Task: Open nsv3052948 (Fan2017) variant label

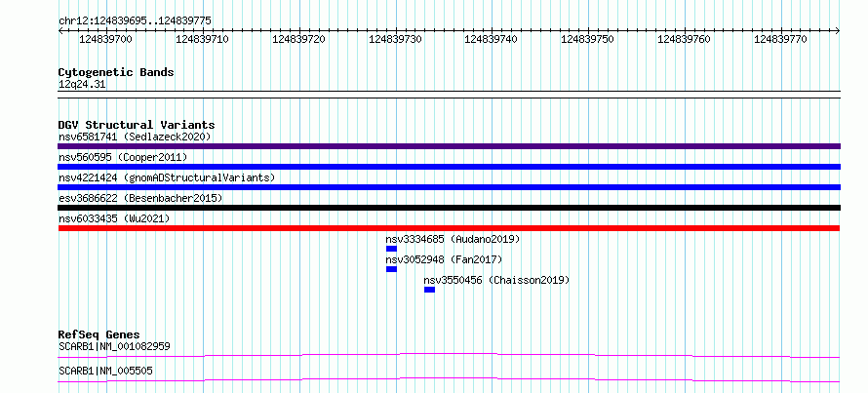Action: click(444, 259)
